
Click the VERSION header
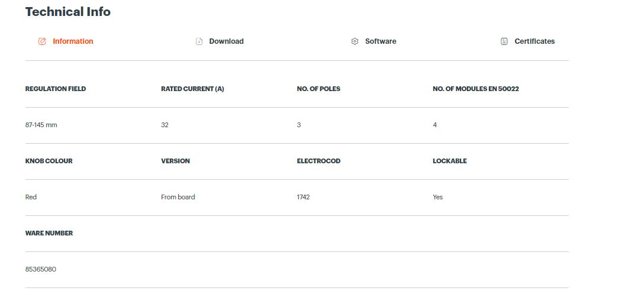click(175, 161)
